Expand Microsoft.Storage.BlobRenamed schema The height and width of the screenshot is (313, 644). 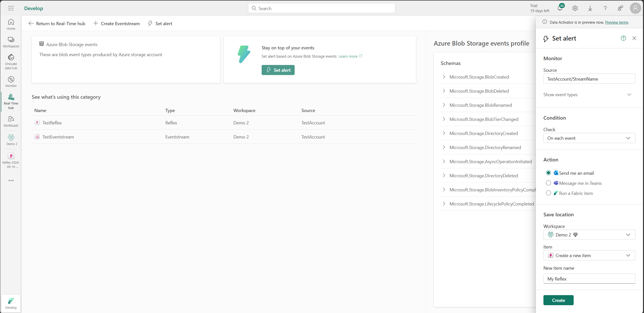pyautogui.click(x=444, y=105)
